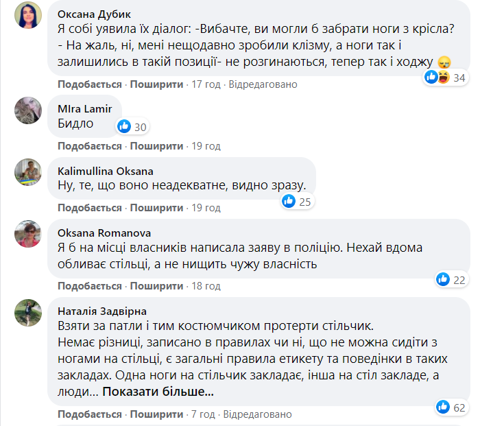Click "Поширити" under Oksana Romanova's comment
This screenshot has width=504, height=426.
pos(156,286)
